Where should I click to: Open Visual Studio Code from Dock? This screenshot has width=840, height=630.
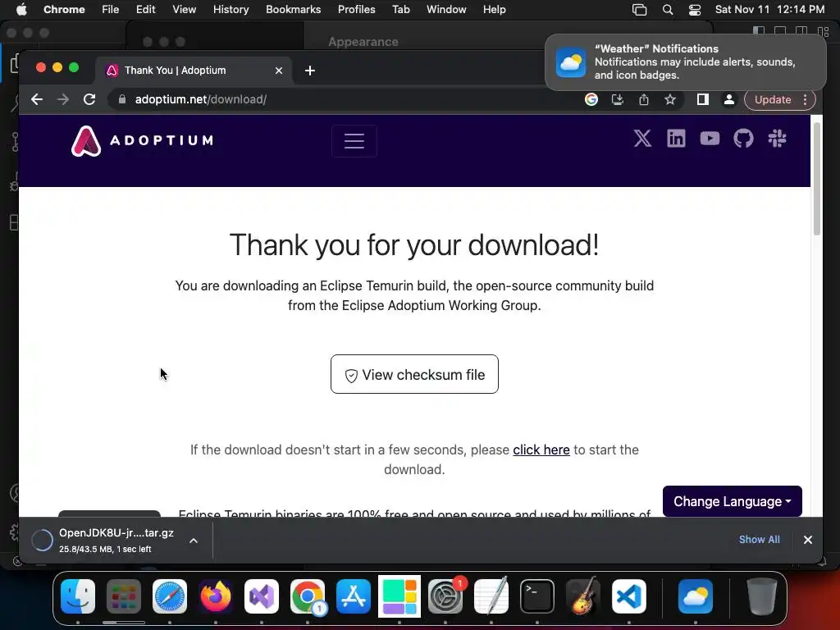629,596
